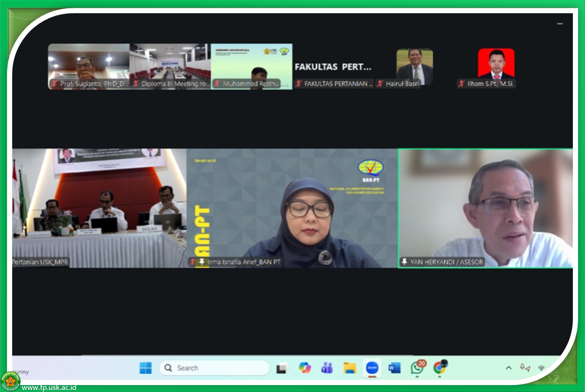Screen dimensions: 585x392
Task: Click Ilham S.Pt., M.Si.'s muted mic icon
Action: (462, 84)
